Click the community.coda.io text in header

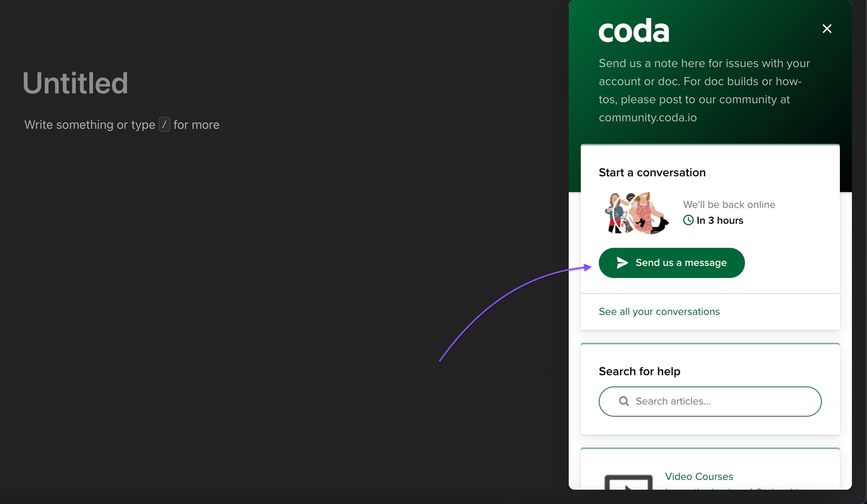[648, 117]
